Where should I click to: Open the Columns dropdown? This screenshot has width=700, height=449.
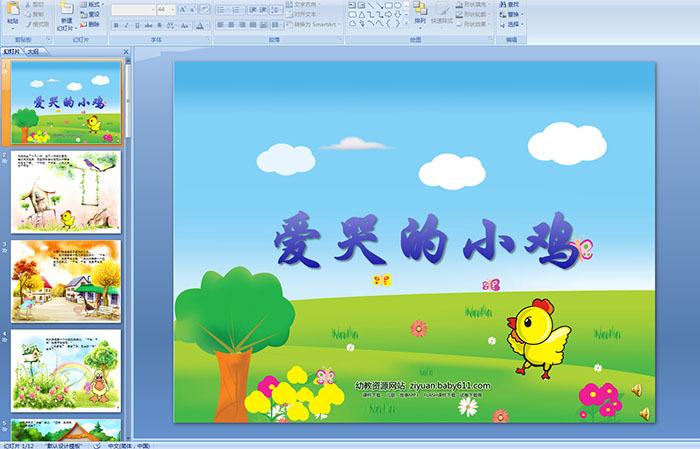[x=277, y=25]
